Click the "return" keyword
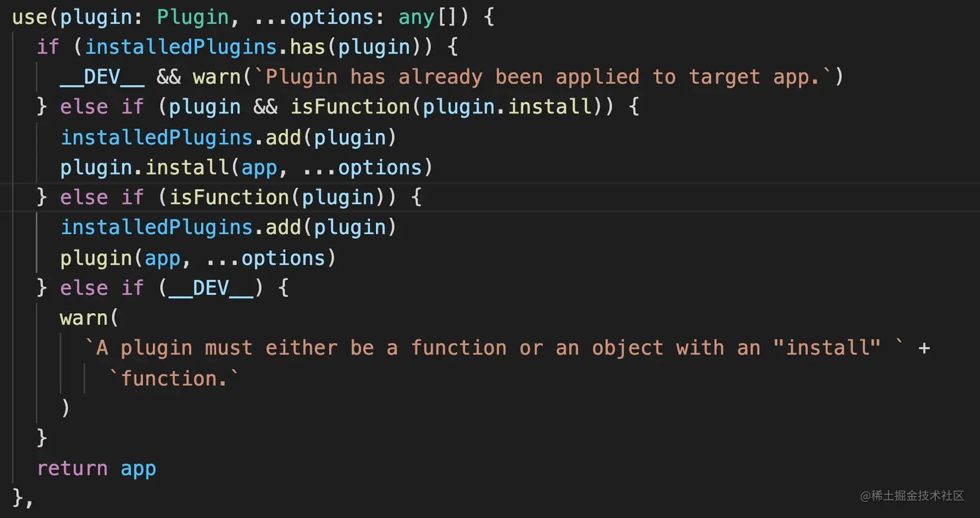 click(72, 467)
